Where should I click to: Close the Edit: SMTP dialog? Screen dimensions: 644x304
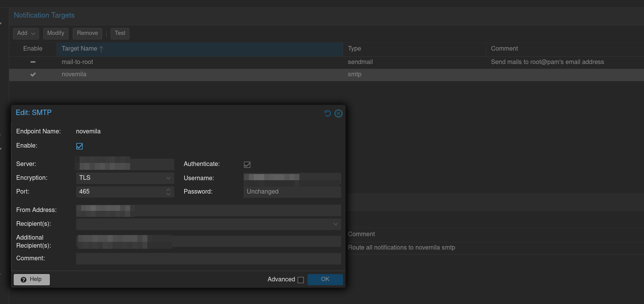click(338, 113)
